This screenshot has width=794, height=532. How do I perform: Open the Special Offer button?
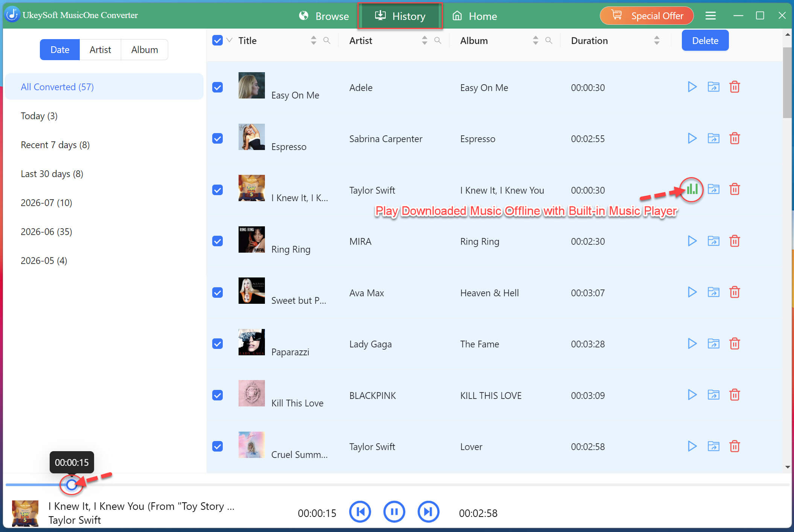click(x=646, y=16)
